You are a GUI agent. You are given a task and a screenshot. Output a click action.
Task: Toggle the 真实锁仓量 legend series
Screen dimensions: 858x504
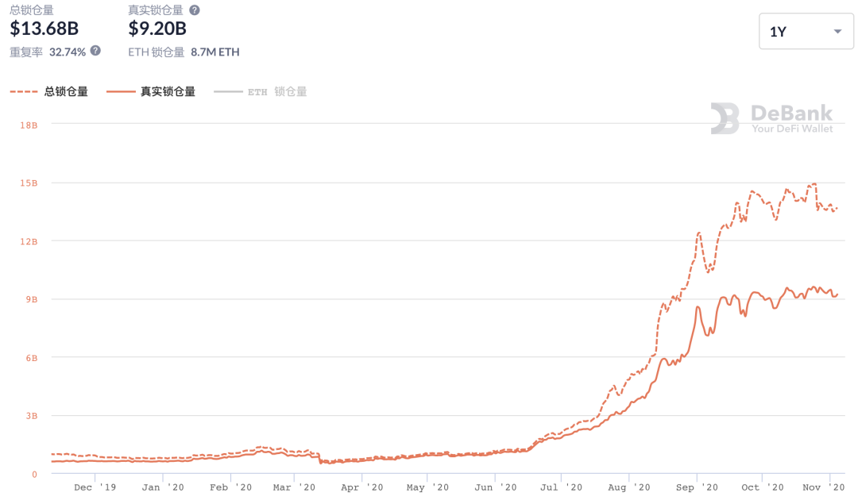[x=168, y=92]
